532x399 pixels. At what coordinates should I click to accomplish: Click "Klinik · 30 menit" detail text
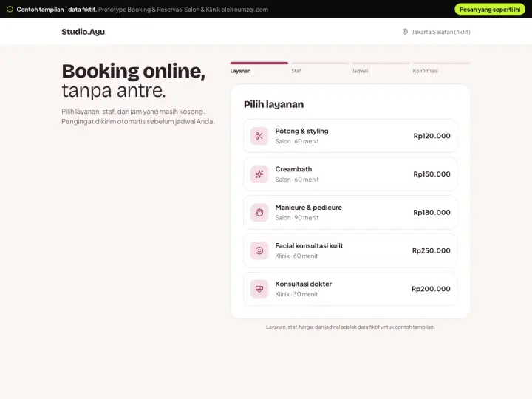point(296,294)
